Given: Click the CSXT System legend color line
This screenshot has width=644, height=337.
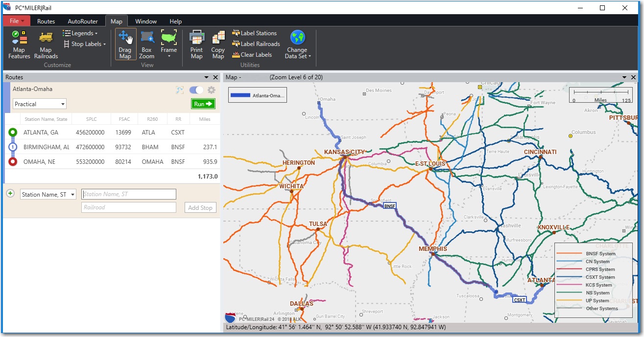Looking at the screenshot, I should [x=569, y=277].
